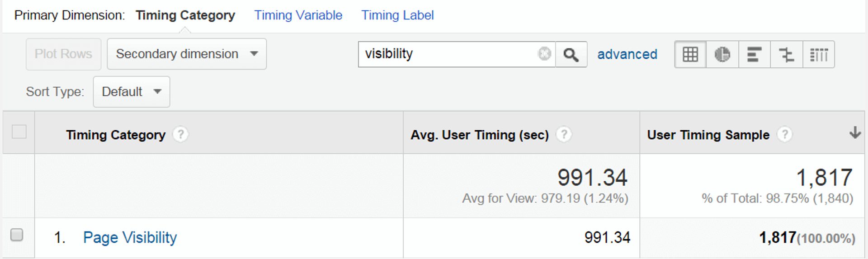The height and width of the screenshot is (259, 868).
Task: Open the Page Visibility category link
Action: coord(130,238)
